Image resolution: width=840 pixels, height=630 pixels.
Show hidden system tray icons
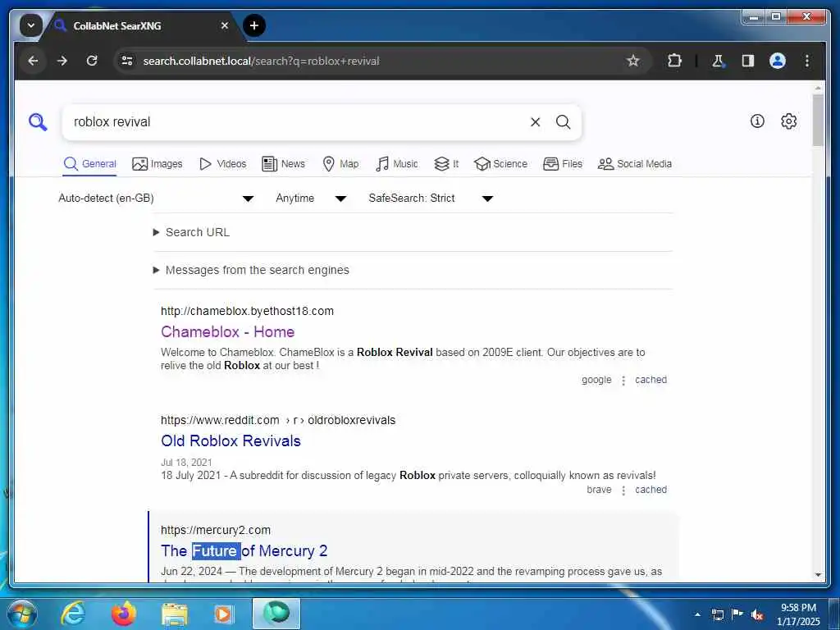697,614
